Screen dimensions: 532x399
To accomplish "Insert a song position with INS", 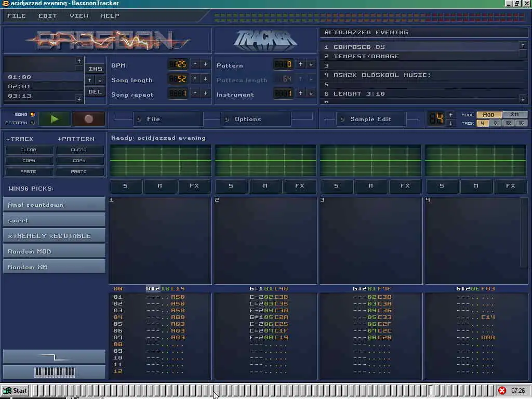I will (95, 69).
